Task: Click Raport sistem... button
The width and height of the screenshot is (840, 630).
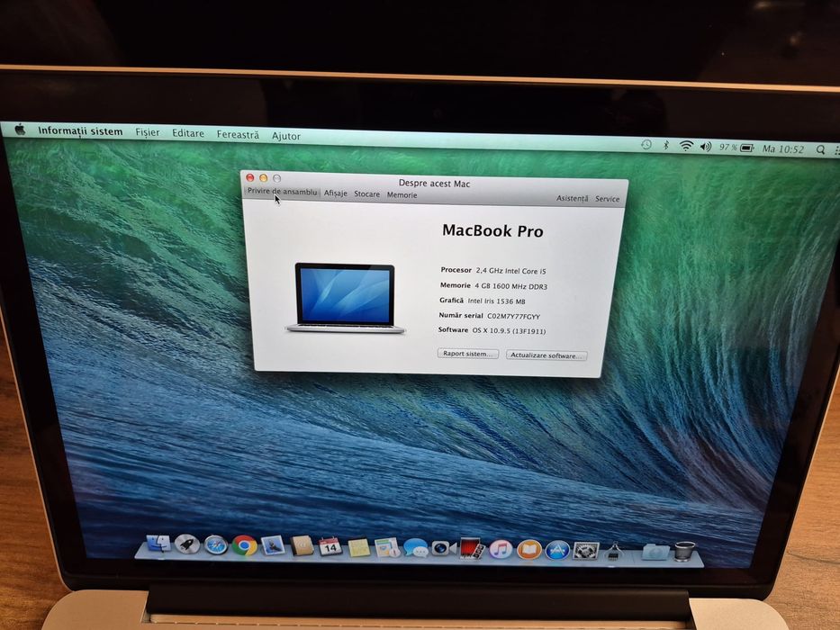Action: pyautogui.click(x=467, y=354)
